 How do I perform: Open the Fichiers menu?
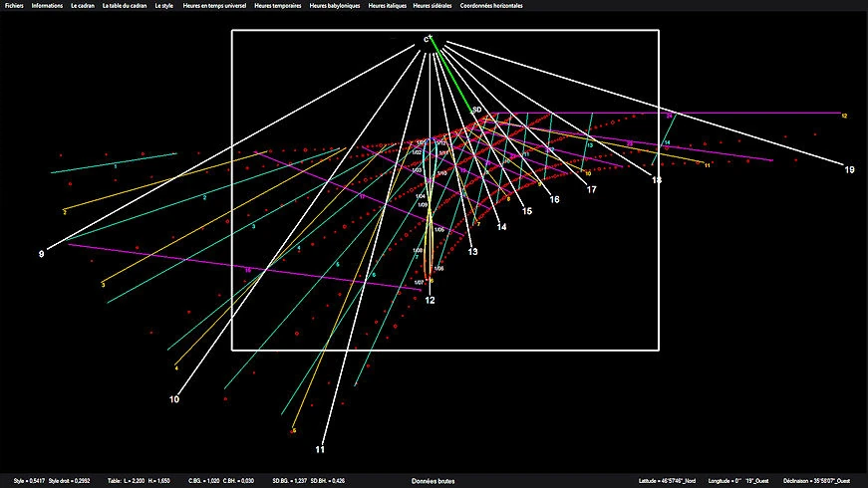(13, 6)
